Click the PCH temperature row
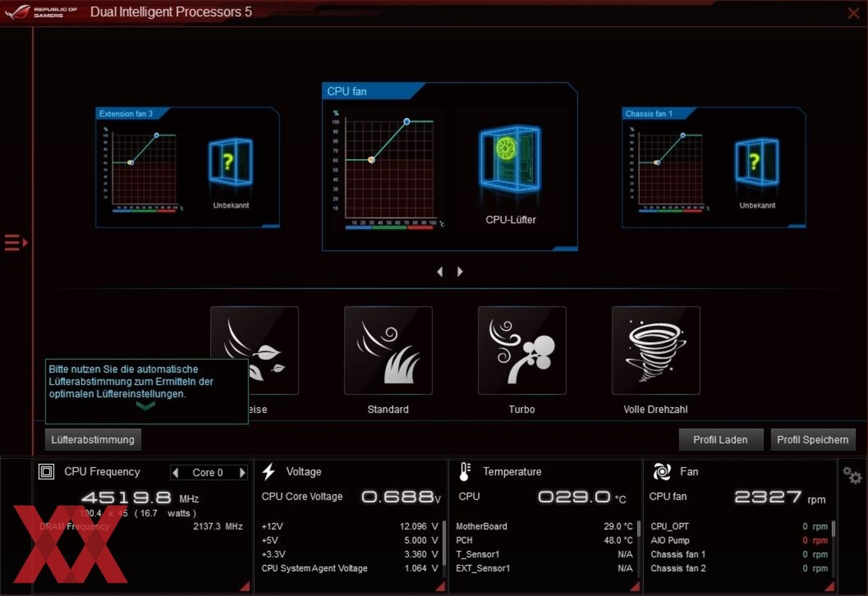Viewport: 868px width, 596px height. coord(544,540)
